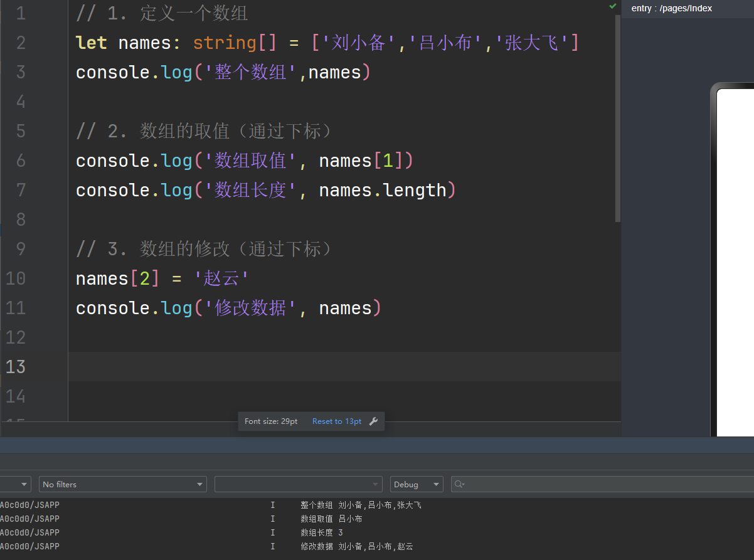This screenshot has height=560, width=754.
Task: Click the 'string' type on line 2
Action: click(225, 43)
